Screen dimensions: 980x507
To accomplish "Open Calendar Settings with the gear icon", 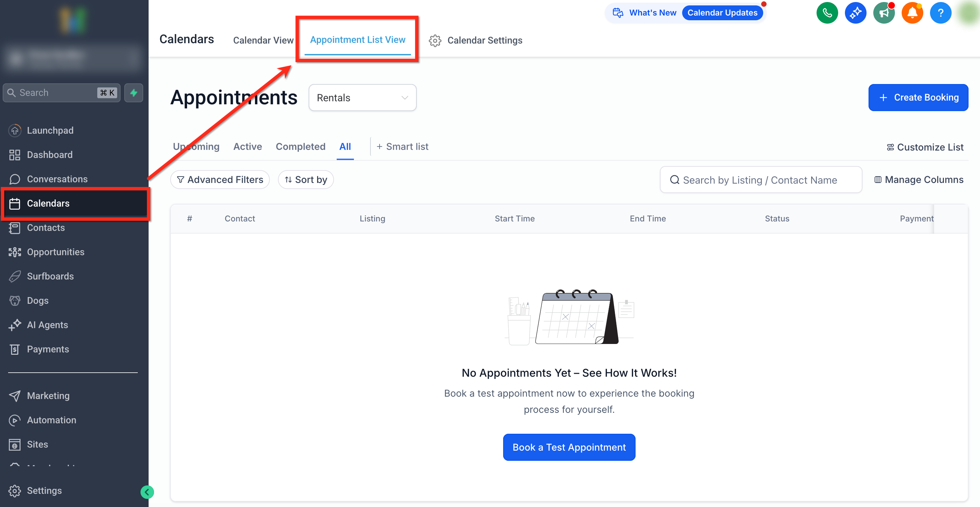I will pyautogui.click(x=435, y=40).
